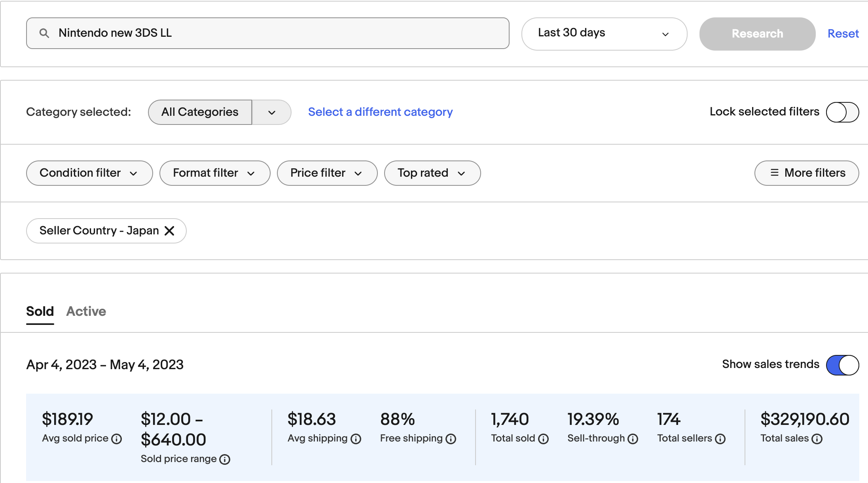Switch to the Sold tab
The height and width of the screenshot is (483, 868).
[40, 311]
